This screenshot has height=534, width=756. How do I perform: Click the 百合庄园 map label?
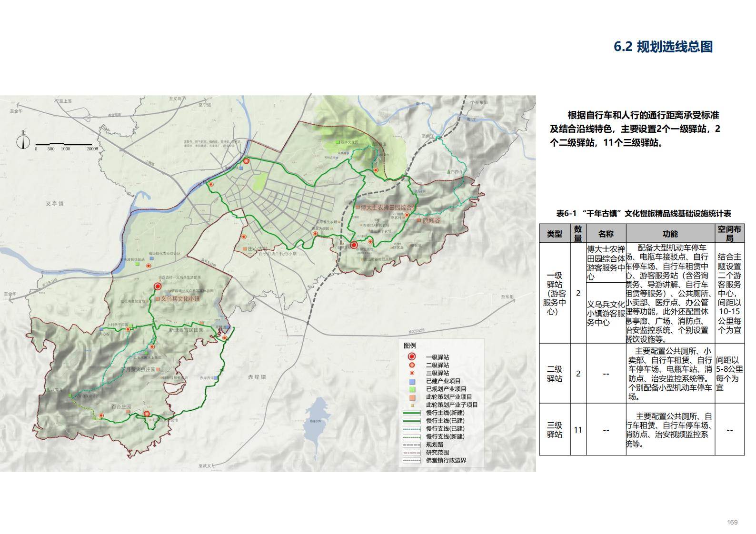pos(121,406)
